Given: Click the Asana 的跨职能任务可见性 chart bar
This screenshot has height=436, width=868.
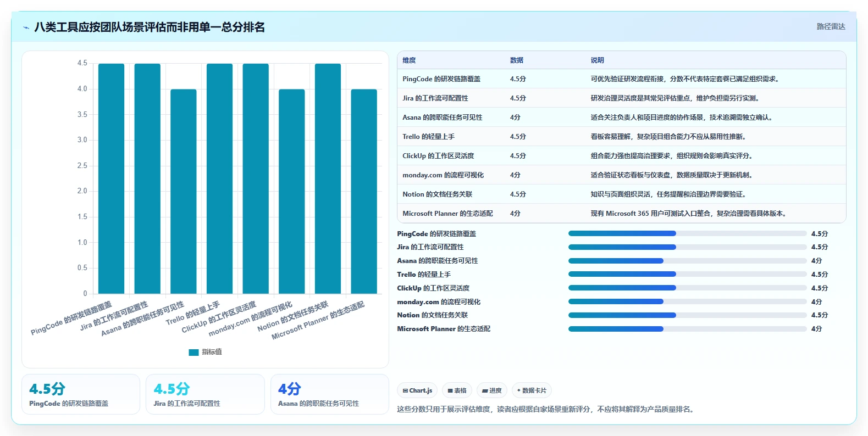Looking at the screenshot, I should (184, 192).
